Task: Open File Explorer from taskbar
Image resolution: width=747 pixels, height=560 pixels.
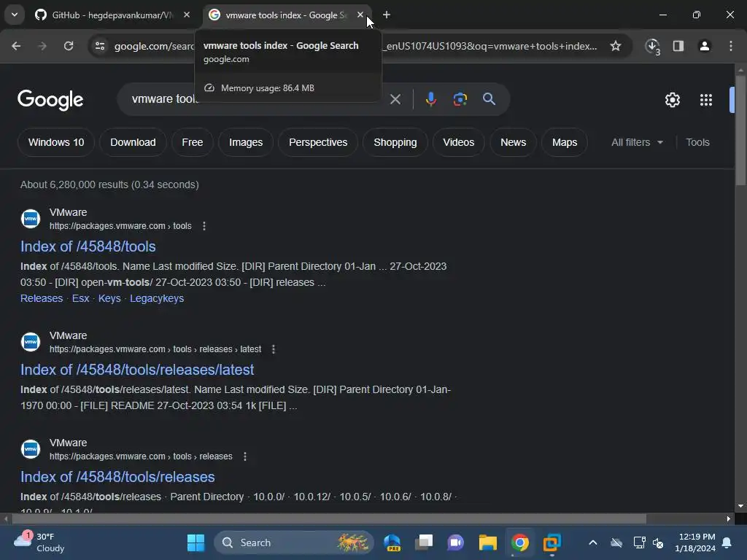Action: pos(488,542)
